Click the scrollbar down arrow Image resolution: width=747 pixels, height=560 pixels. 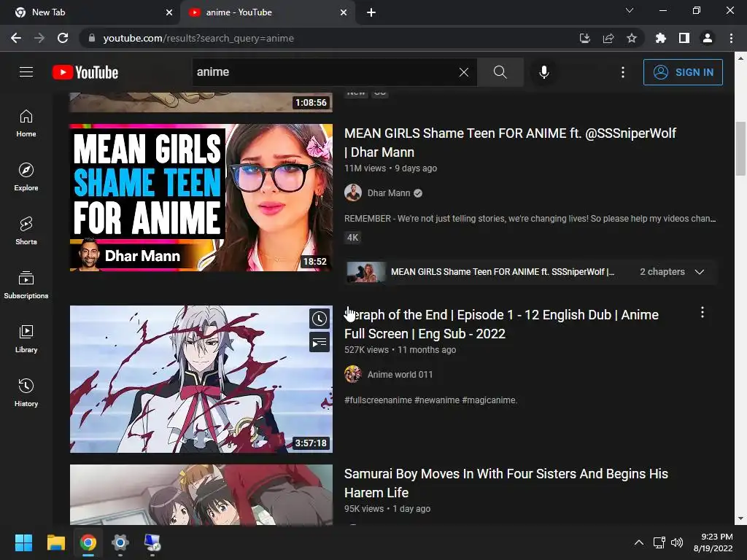pos(741,518)
